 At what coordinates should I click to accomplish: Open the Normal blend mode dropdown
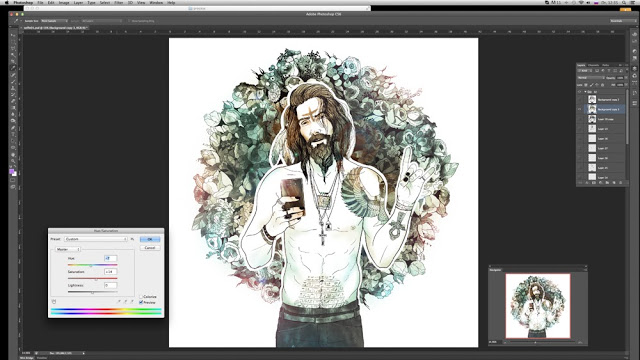click(x=591, y=78)
